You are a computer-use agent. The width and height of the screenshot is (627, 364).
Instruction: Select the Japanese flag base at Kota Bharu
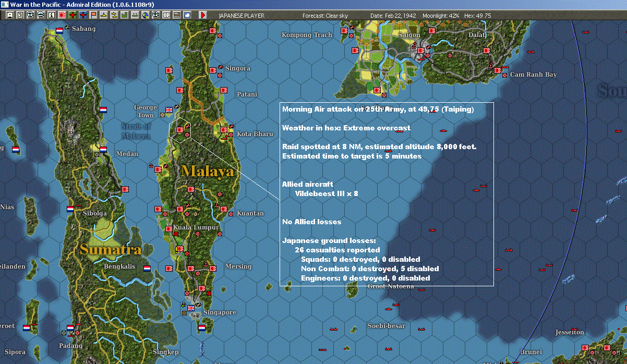click(224, 130)
